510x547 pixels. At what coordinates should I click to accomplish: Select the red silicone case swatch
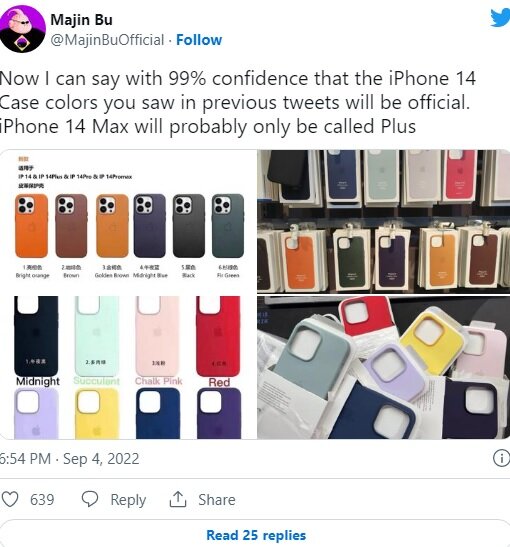click(218, 336)
